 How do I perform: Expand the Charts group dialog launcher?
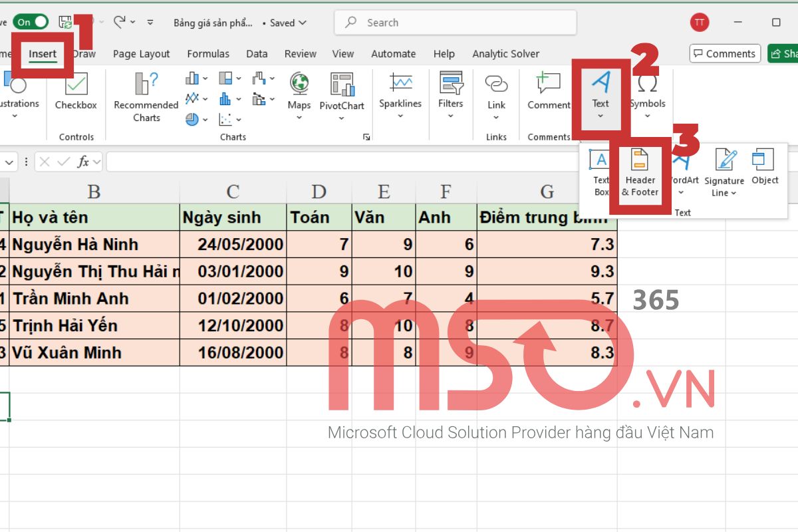click(x=366, y=137)
